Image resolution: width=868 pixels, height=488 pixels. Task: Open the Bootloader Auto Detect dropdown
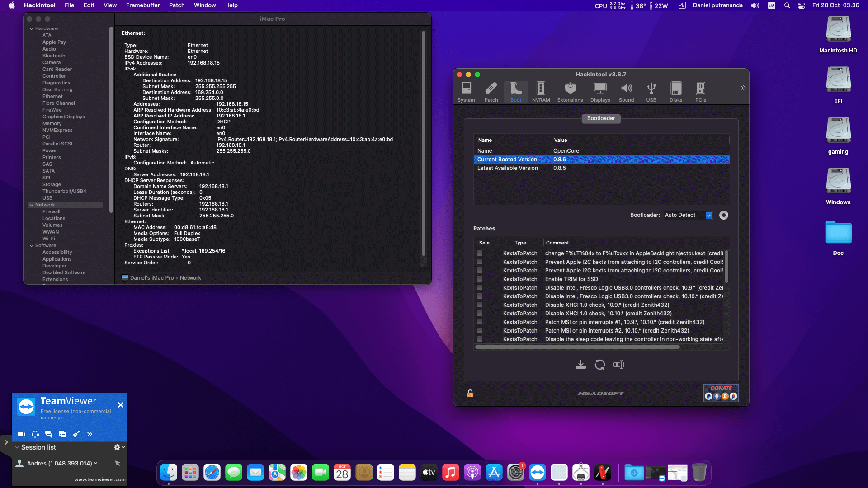[x=709, y=216]
